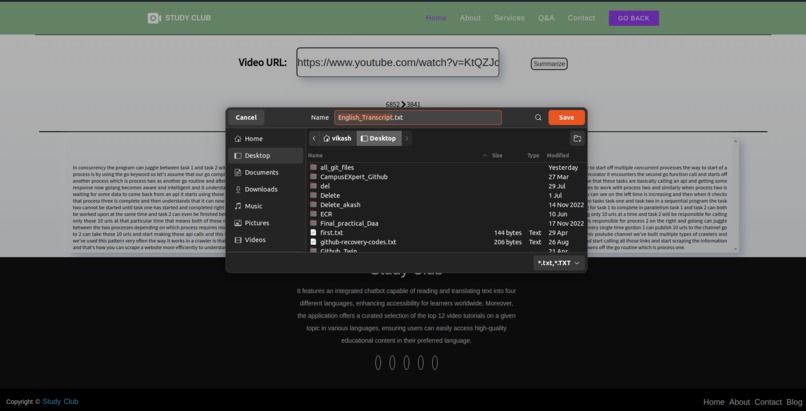Select the Delete folder
The width and height of the screenshot is (806, 411).
pyautogui.click(x=447, y=195)
